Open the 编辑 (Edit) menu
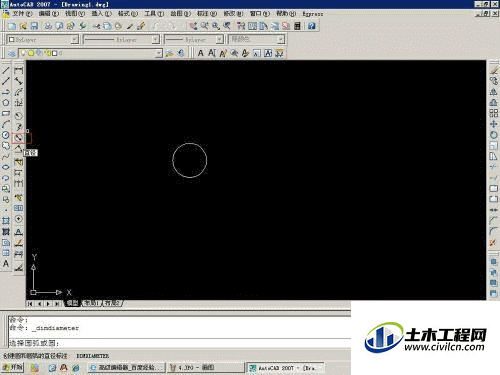500x375 pixels. (49, 14)
